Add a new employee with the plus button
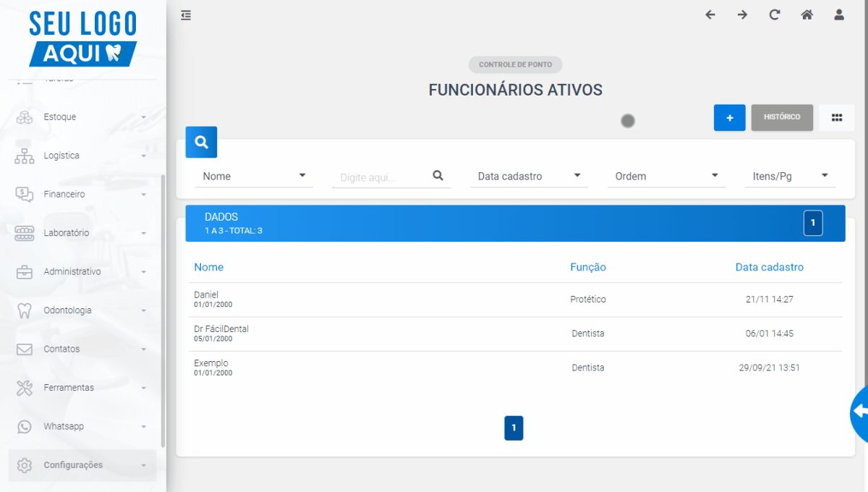 tap(730, 118)
